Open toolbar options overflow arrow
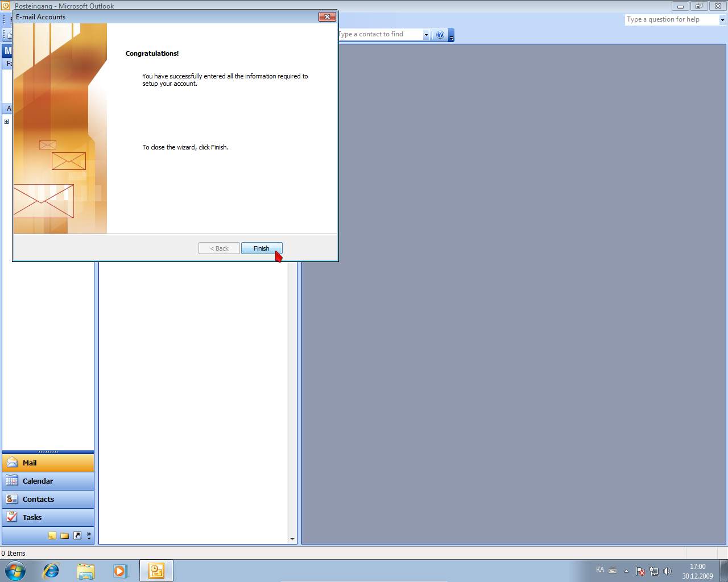The image size is (728, 582). pos(452,36)
